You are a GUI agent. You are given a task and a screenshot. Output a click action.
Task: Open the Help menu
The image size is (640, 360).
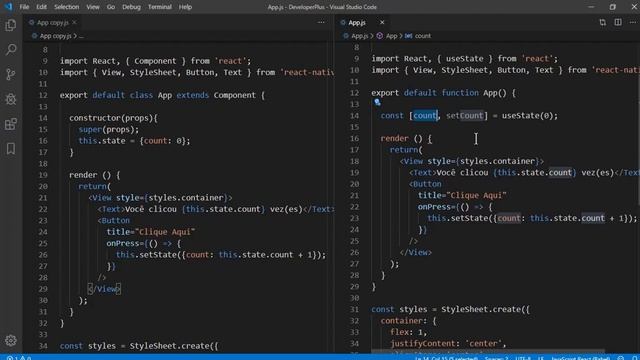point(185,7)
